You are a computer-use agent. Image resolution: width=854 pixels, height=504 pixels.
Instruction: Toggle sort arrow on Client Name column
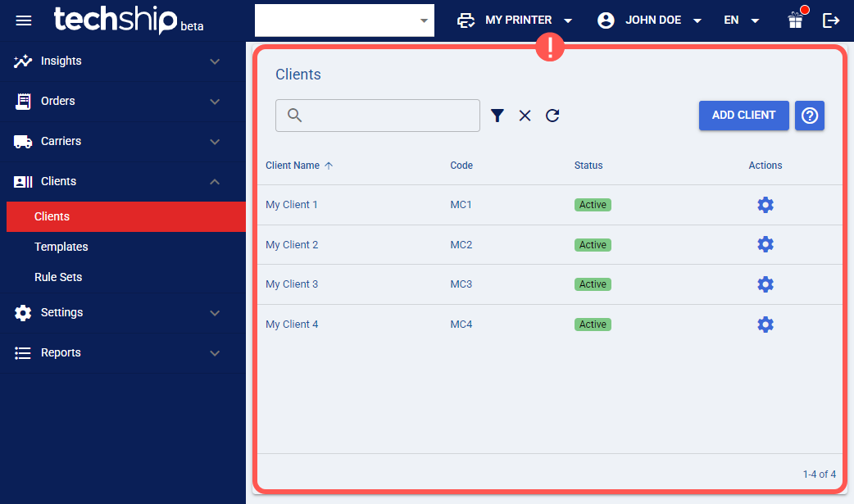[x=329, y=166]
